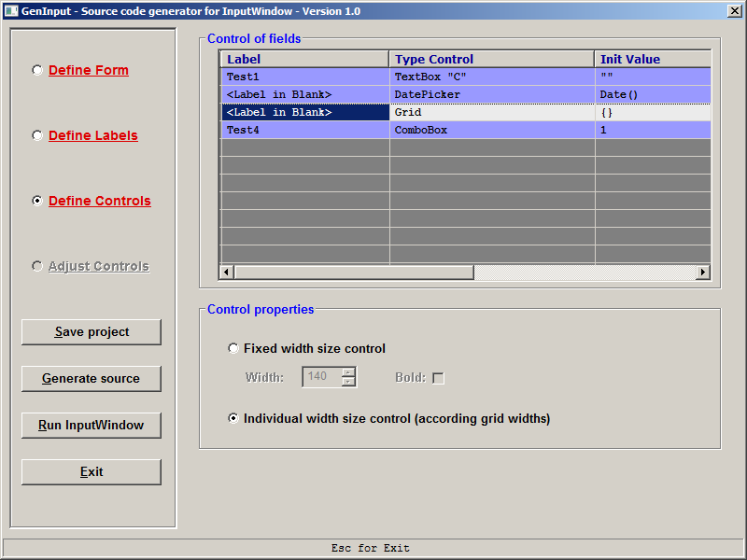Select the Define Labels option
This screenshot has height=560, width=747.
coord(36,134)
